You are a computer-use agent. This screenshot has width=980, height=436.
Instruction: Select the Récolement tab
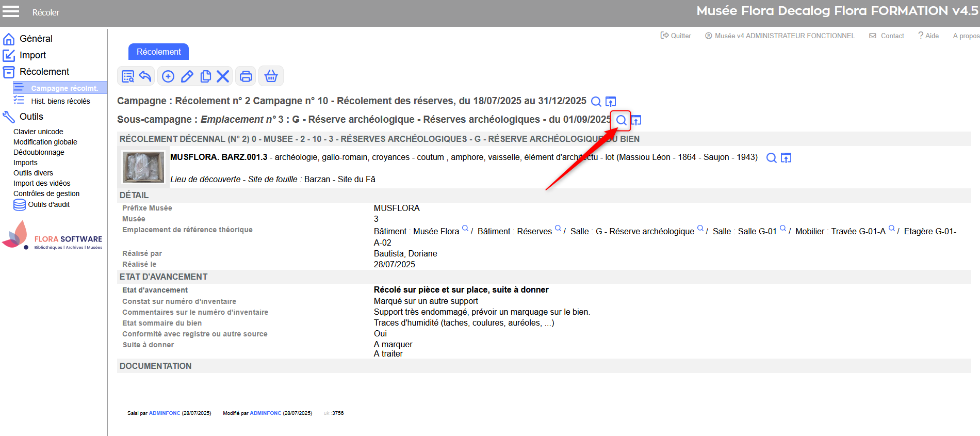coord(158,52)
